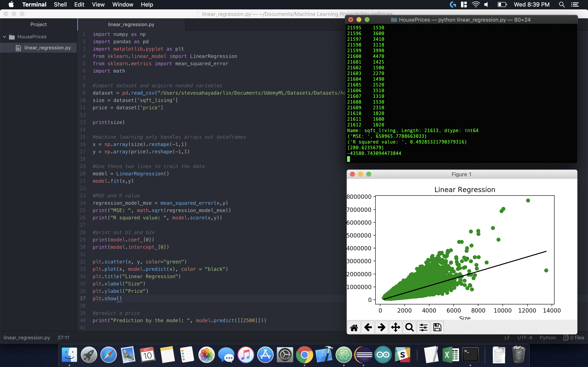Go forward to next plot view
This screenshot has height=367, width=588.
pos(381,327)
